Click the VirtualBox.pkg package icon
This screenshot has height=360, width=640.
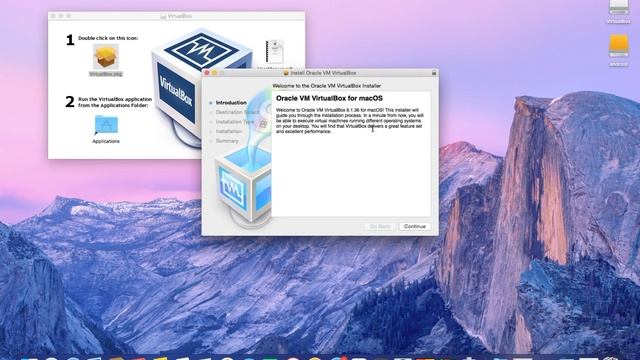point(106,57)
